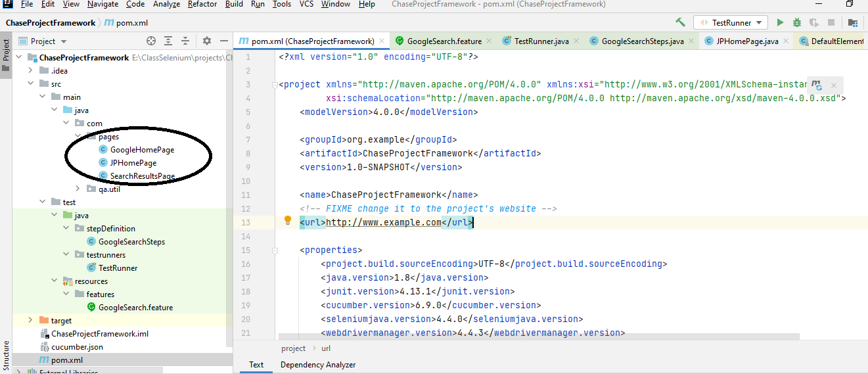The width and height of the screenshot is (868, 374).
Task: Open the VCS menu
Action: (x=306, y=4)
